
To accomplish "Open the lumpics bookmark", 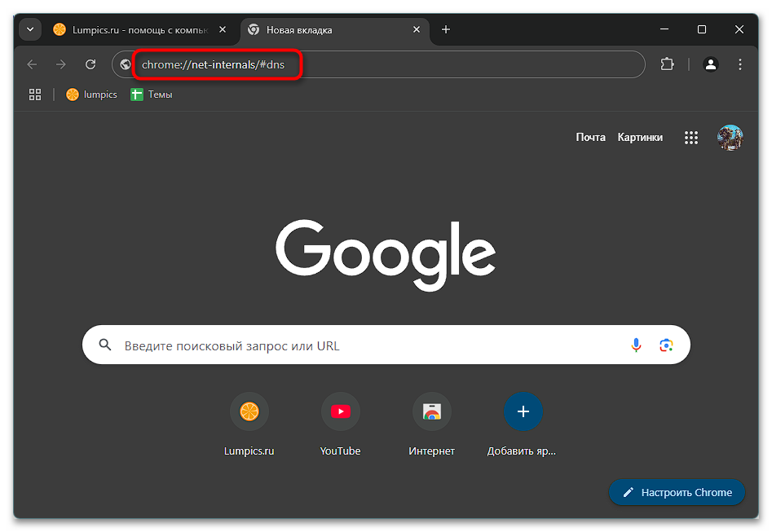I will tap(92, 95).
